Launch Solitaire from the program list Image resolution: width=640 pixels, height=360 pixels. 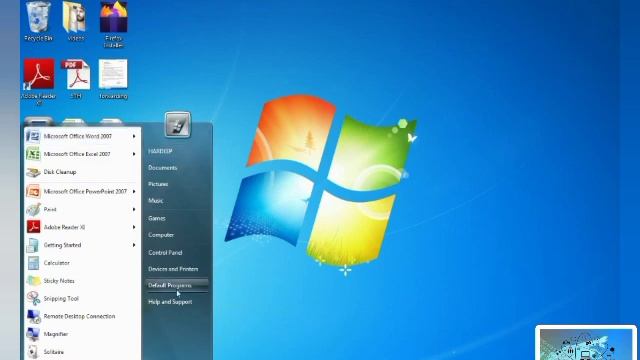point(54,351)
